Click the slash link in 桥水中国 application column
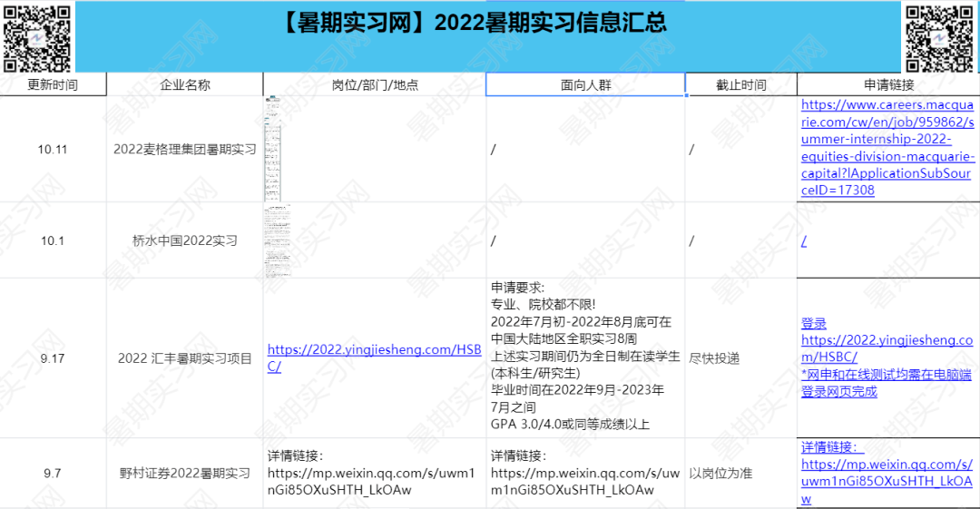Screen dimensions: 980x509 (x=804, y=240)
